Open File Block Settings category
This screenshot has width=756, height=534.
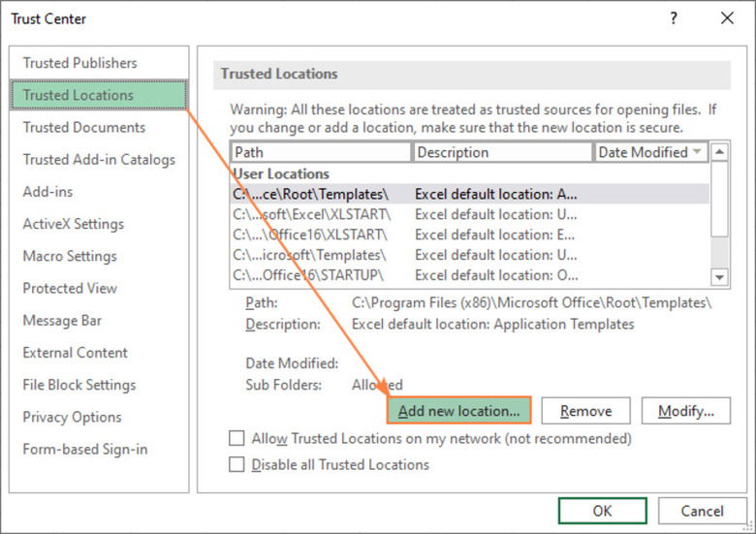(x=79, y=386)
